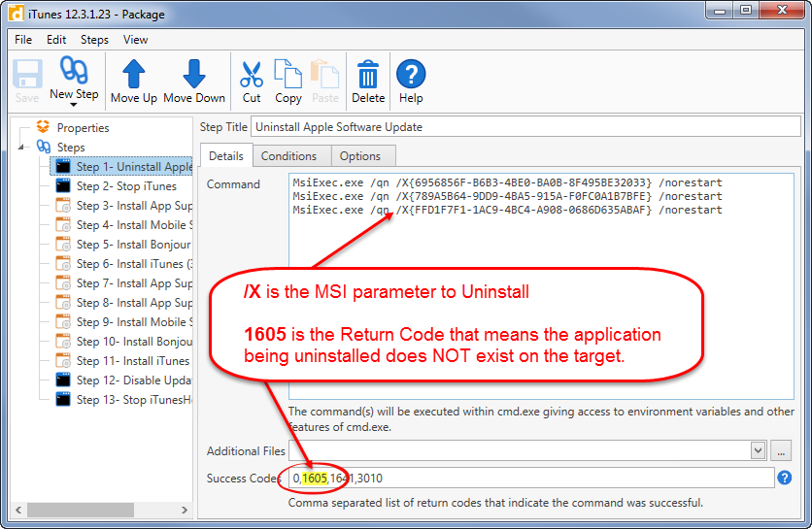This screenshot has height=529, width=812.
Task: Open the Additional Files dropdown
Action: (758, 450)
